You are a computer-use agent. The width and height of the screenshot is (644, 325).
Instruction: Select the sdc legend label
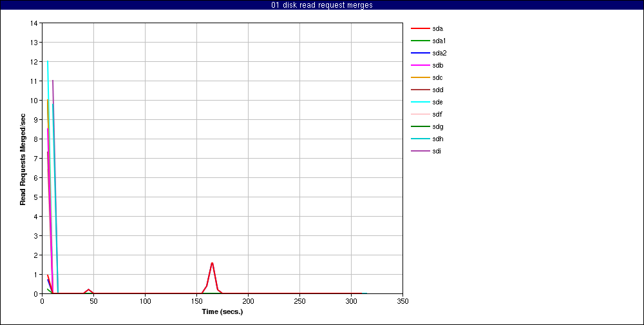click(438, 78)
